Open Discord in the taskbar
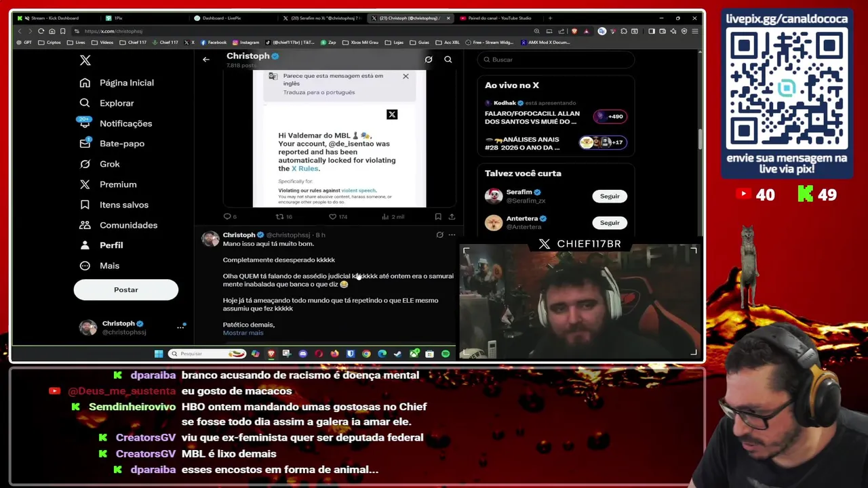 (302, 354)
